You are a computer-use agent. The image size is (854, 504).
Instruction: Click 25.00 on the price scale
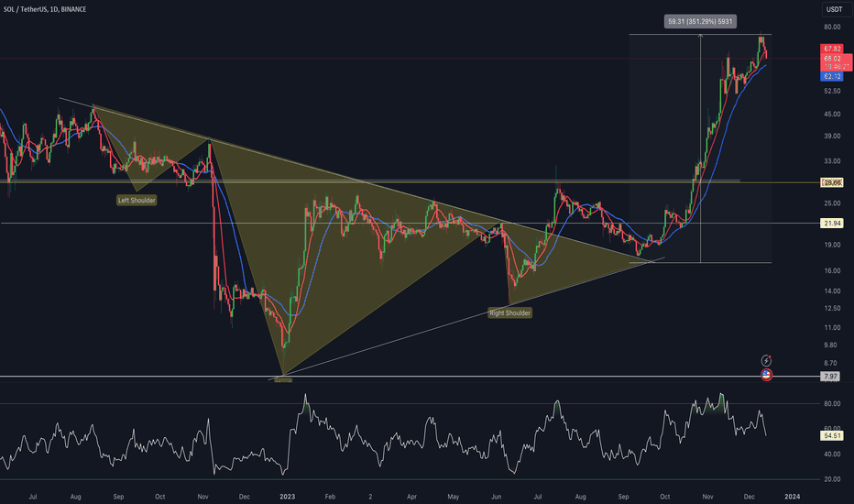(832, 203)
